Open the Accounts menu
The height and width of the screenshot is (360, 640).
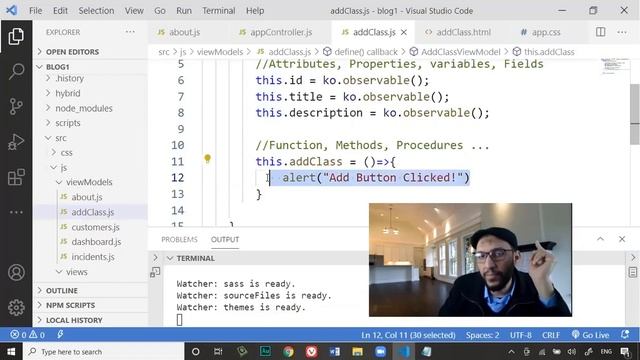[16, 272]
